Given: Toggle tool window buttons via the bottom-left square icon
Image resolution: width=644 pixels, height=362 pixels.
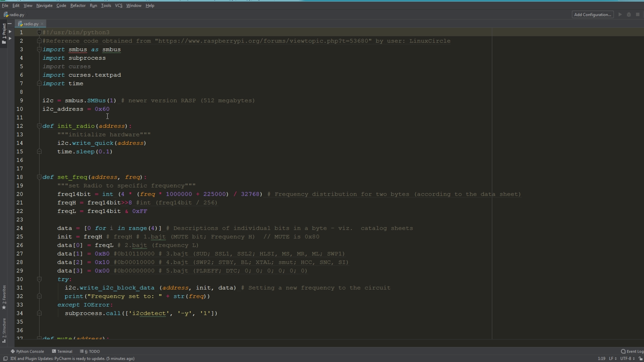Looking at the screenshot, I should tap(5, 358).
